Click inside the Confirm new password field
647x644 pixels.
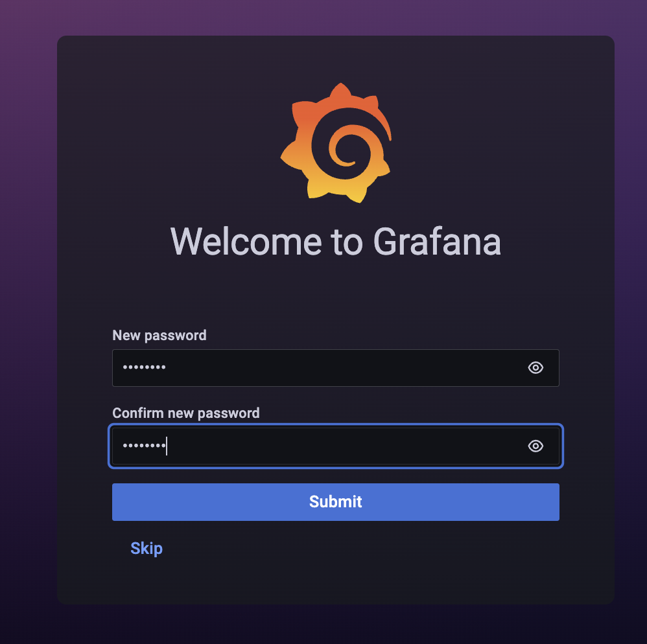335,446
